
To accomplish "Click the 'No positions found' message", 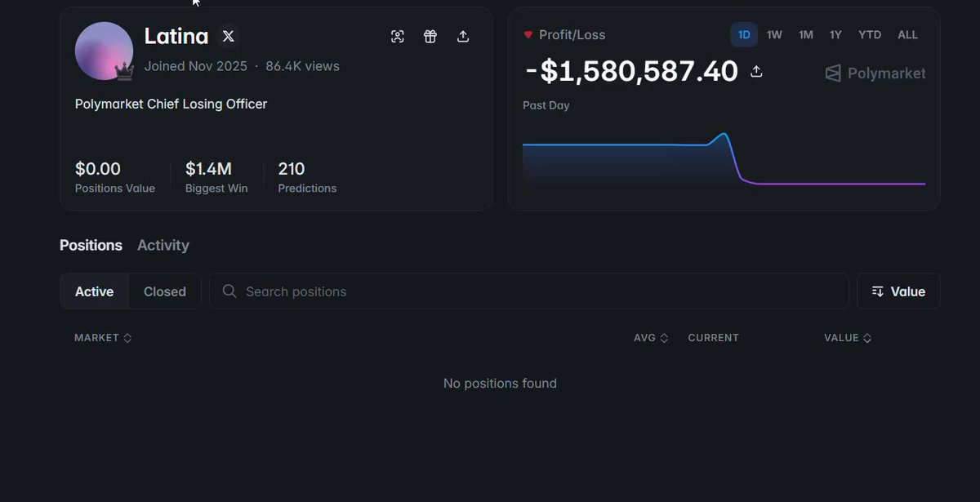I will (500, 384).
